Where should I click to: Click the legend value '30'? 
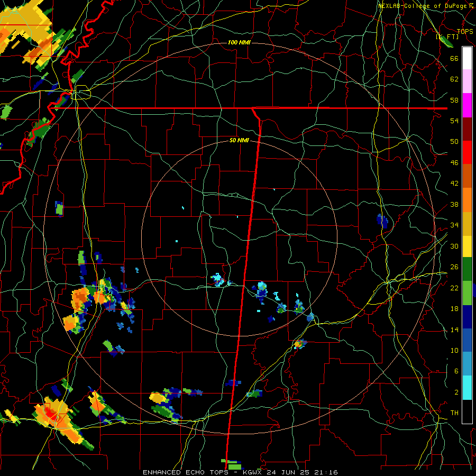pyautogui.click(x=454, y=246)
